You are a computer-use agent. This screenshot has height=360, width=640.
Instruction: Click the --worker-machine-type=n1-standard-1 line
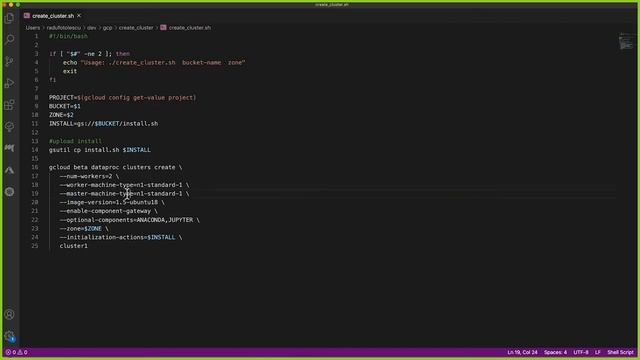point(124,185)
